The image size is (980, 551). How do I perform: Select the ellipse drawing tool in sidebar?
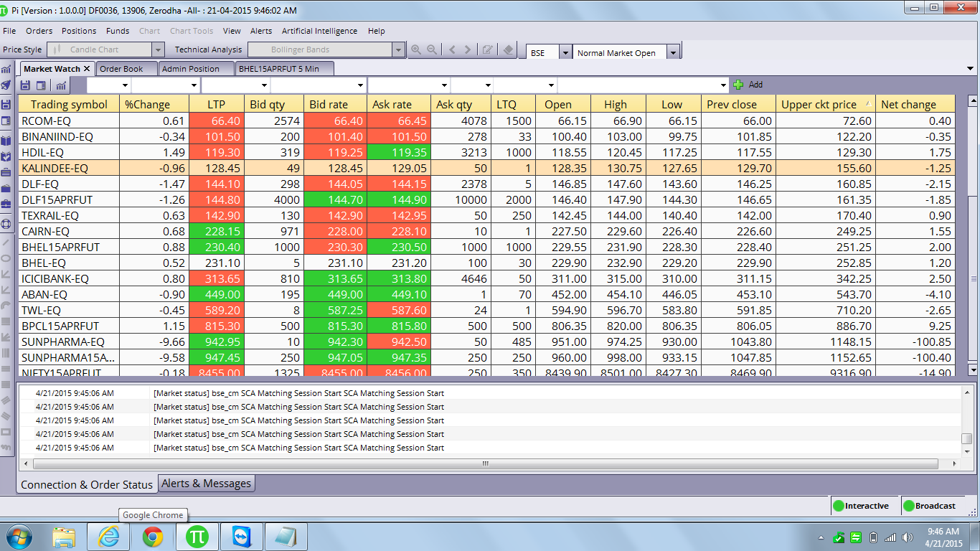click(x=6, y=258)
